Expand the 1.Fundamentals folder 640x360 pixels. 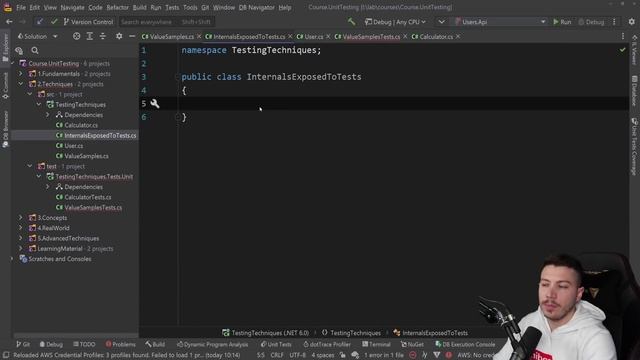[x=21, y=74]
